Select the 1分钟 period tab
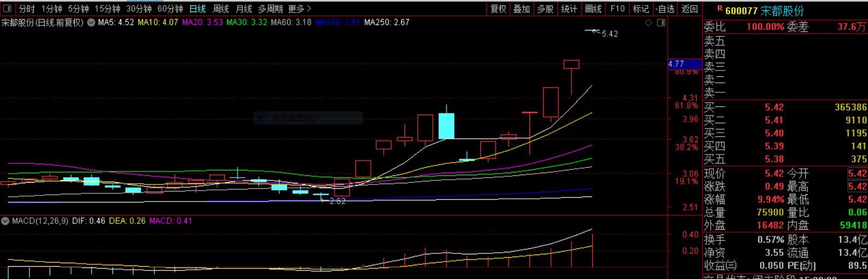The width and height of the screenshot is (868, 279). click(52, 9)
